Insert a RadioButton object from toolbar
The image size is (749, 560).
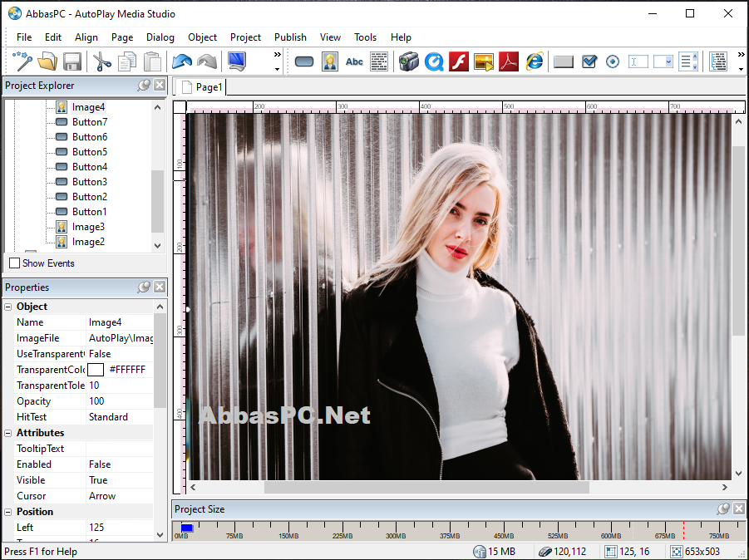[613, 61]
